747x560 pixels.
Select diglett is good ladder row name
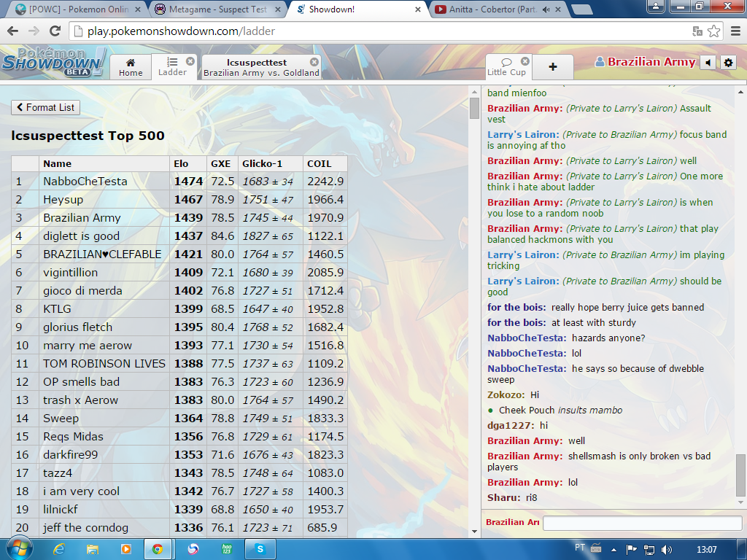click(82, 236)
